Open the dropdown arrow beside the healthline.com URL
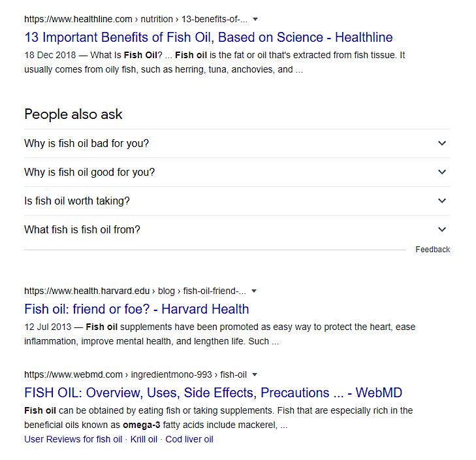The width and height of the screenshot is (476, 460). [255, 19]
